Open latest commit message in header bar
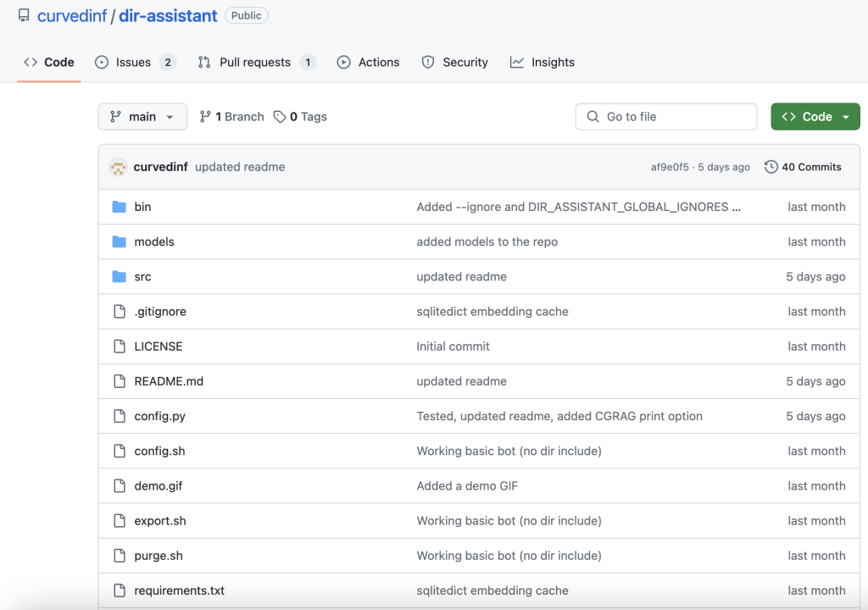868x610 pixels. 240,167
